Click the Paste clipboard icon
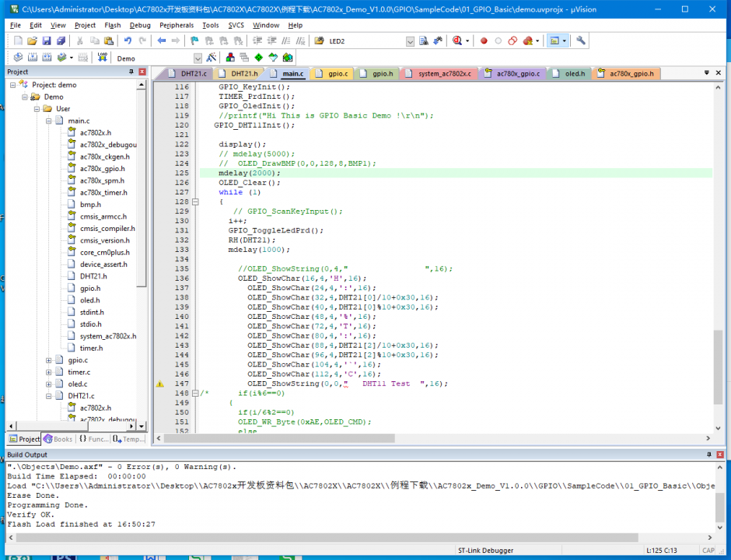 (109, 41)
